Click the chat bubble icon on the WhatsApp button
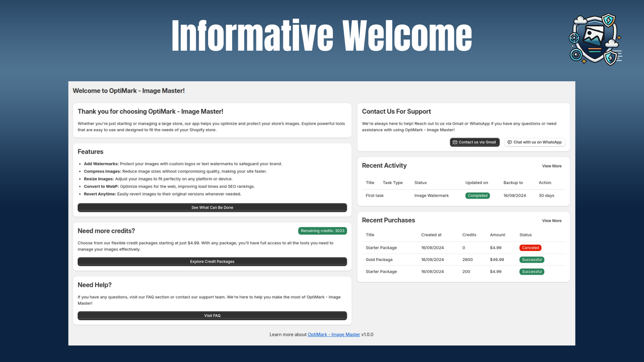This screenshot has height=362, width=644. coord(509,142)
